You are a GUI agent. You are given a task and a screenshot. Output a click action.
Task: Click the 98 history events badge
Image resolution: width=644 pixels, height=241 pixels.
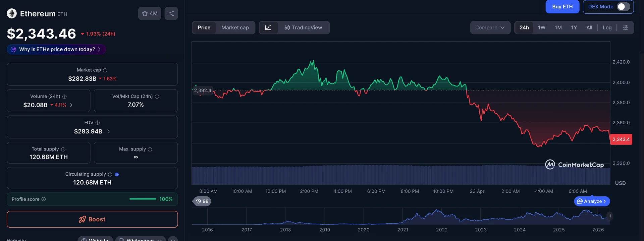[202, 201]
